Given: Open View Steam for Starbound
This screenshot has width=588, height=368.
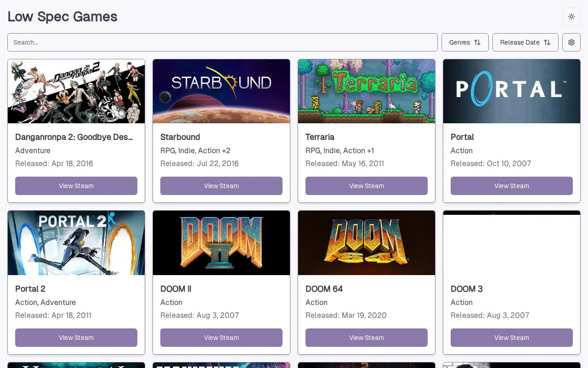Looking at the screenshot, I should coord(221,186).
